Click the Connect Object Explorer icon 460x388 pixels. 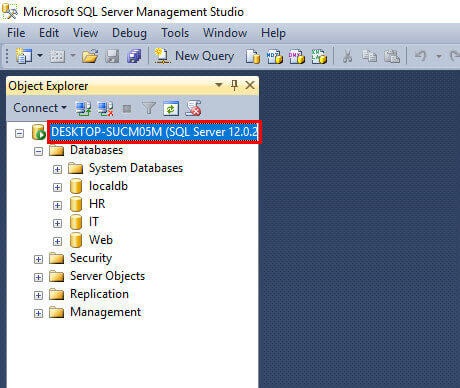(83, 108)
